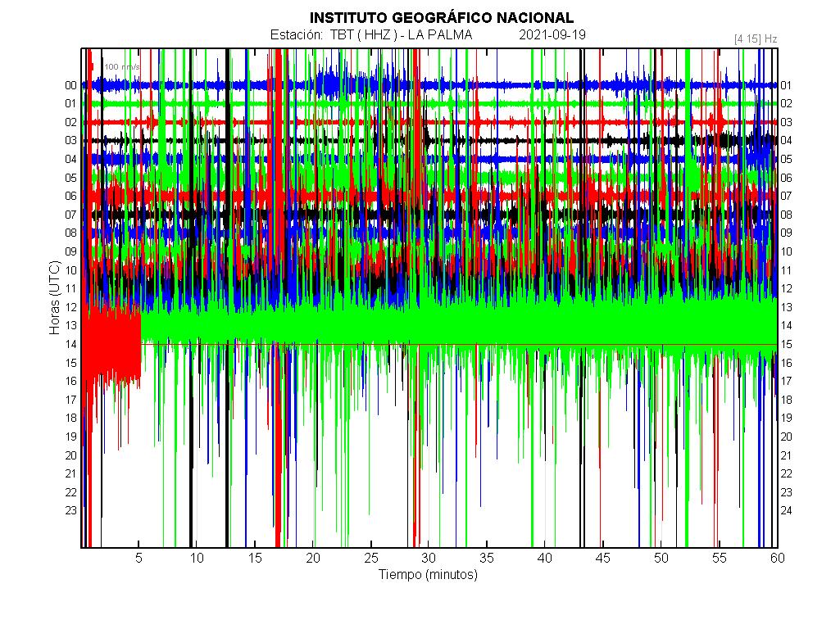Click hour label 01 on the right axis

(786, 85)
